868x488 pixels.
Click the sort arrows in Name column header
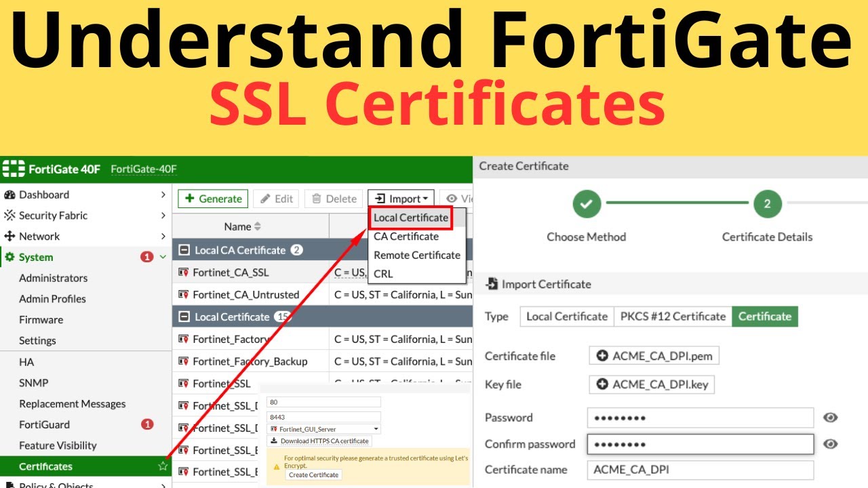(x=257, y=226)
